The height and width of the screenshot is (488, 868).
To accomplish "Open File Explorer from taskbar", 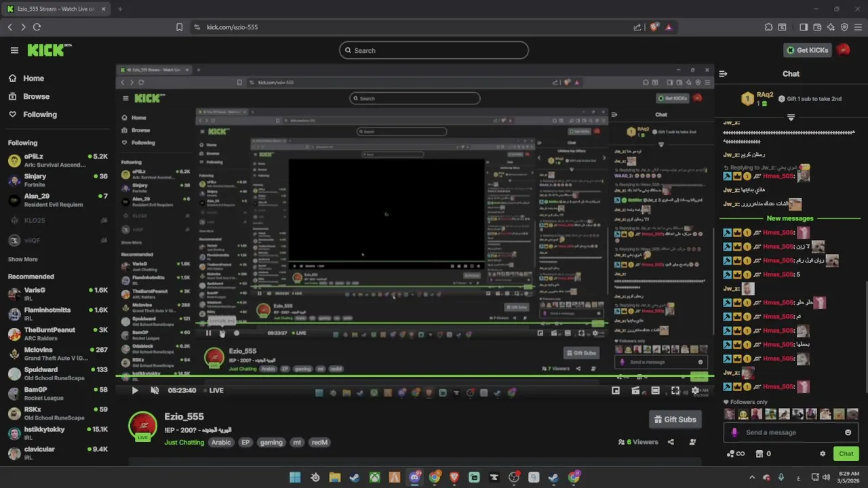I will point(334,478).
